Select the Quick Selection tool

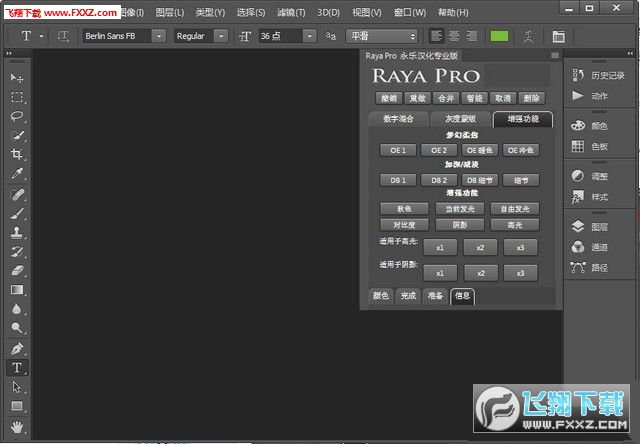(17, 135)
